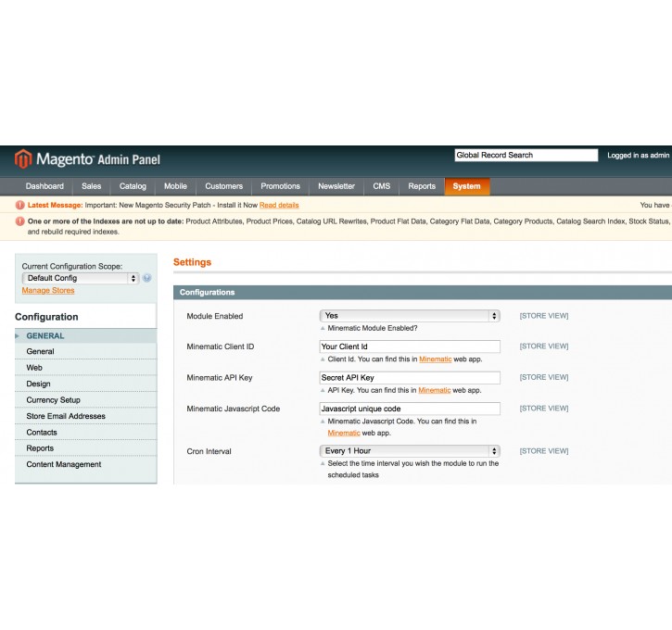Open the CMS menu
This screenshot has height=630, width=672.
tap(382, 186)
